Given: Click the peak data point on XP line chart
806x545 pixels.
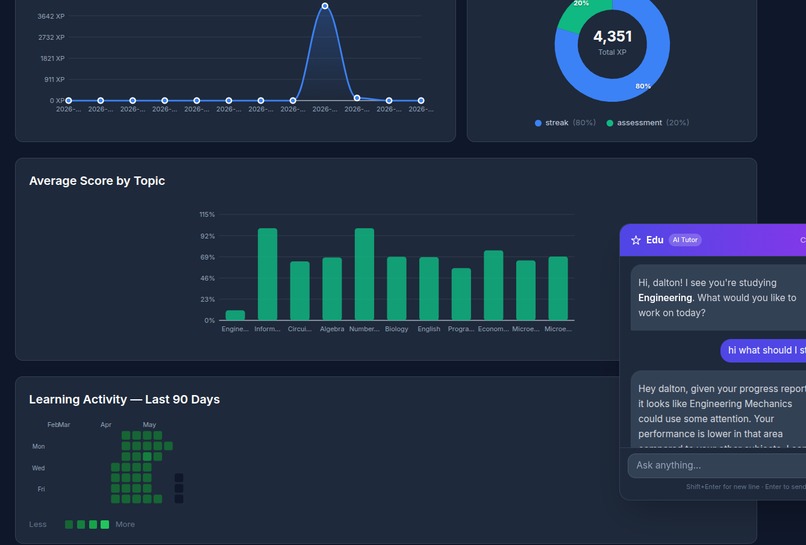Looking at the screenshot, I should [325, 6].
